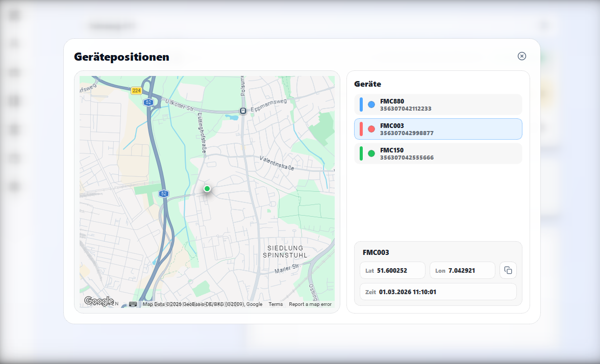The image size is (600, 364).
Task: Open map keyboard shortcuts icon
Action: [133, 304]
